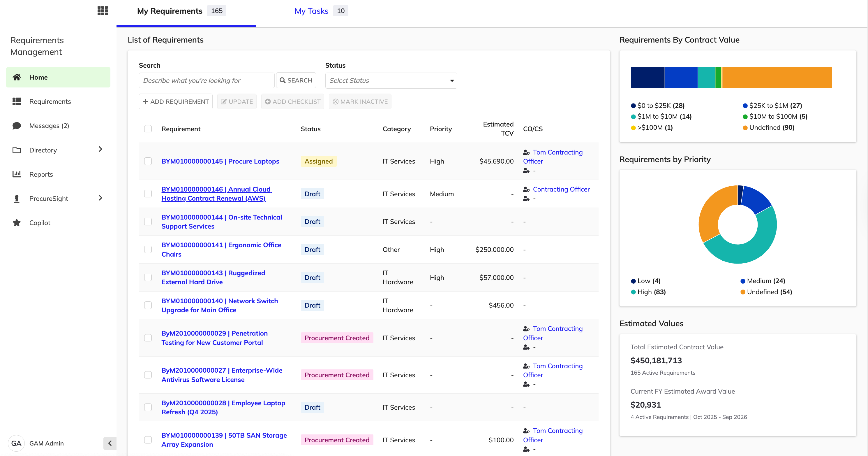Click the Directory folder icon
The image size is (868, 456).
pos(17,150)
